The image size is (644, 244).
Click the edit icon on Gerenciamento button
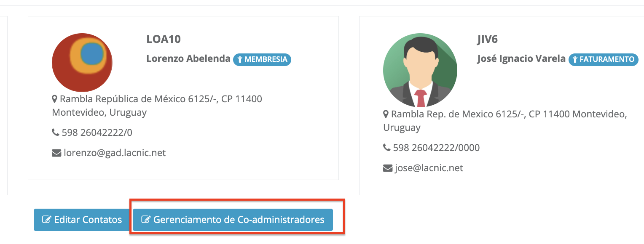click(146, 220)
